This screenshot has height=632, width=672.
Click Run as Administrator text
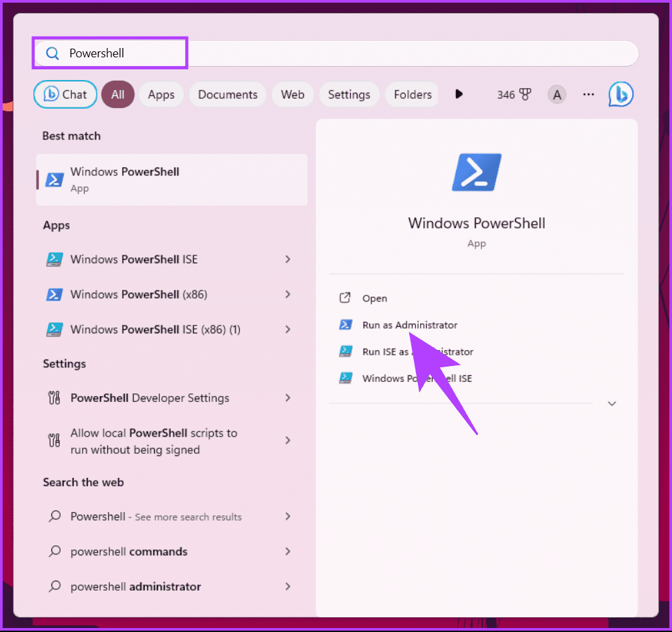pyautogui.click(x=410, y=325)
